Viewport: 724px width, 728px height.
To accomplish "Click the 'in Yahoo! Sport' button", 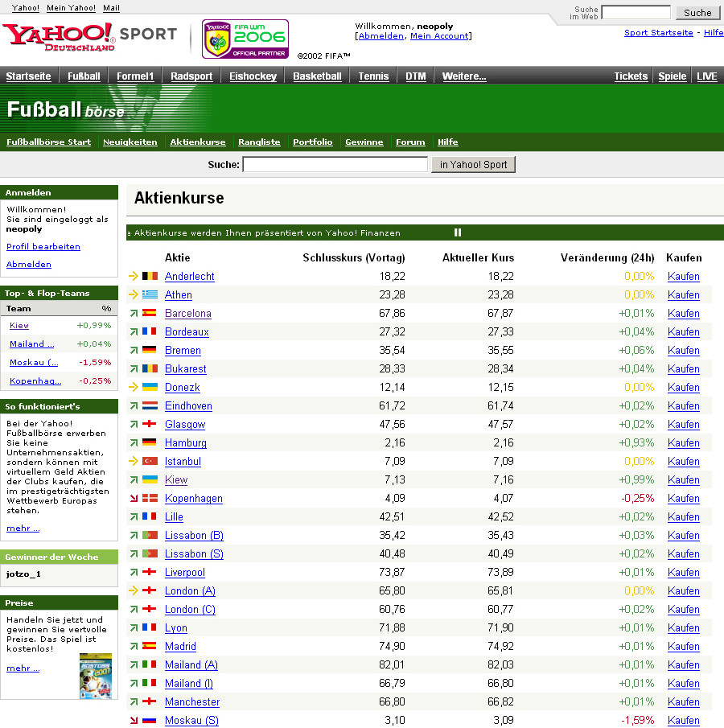I will (x=473, y=164).
